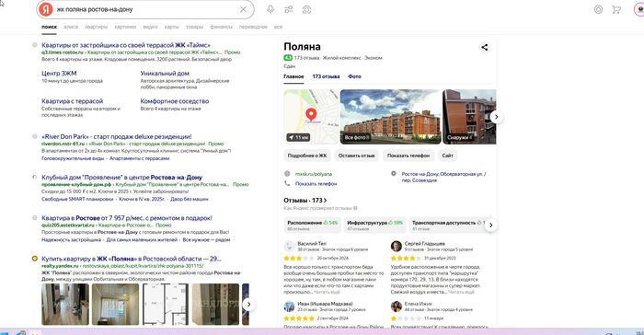This screenshot has width=644, height=335.
Task: Filter reviews by Расположение topic
Action: tap(312, 225)
